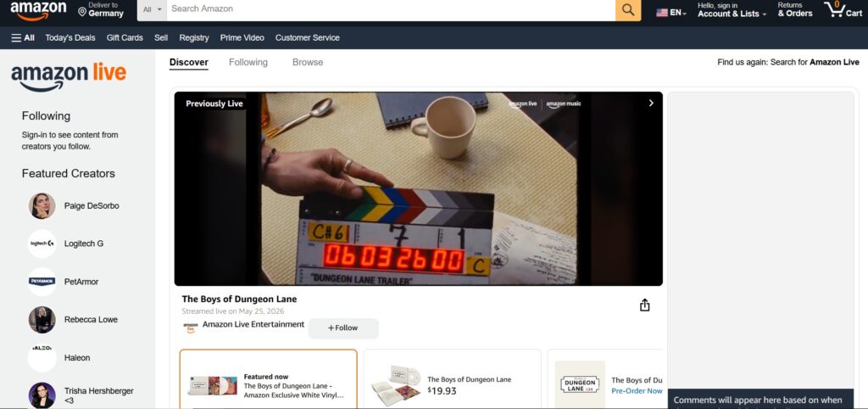868x409 pixels.
Task: Open the Logitech G creator avatar
Action: coord(42,244)
